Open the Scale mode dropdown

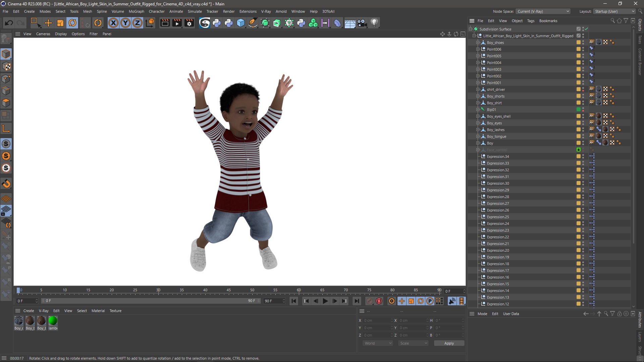(x=413, y=343)
